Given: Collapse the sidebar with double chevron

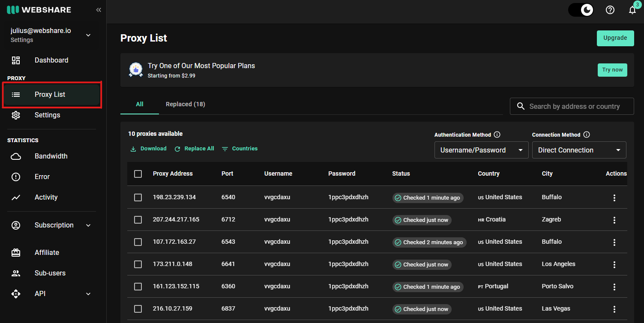Looking at the screenshot, I should click(x=99, y=9).
